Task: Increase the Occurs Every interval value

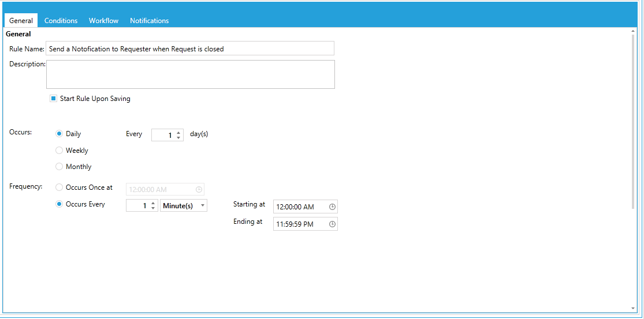Action: (x=153, y=202)
